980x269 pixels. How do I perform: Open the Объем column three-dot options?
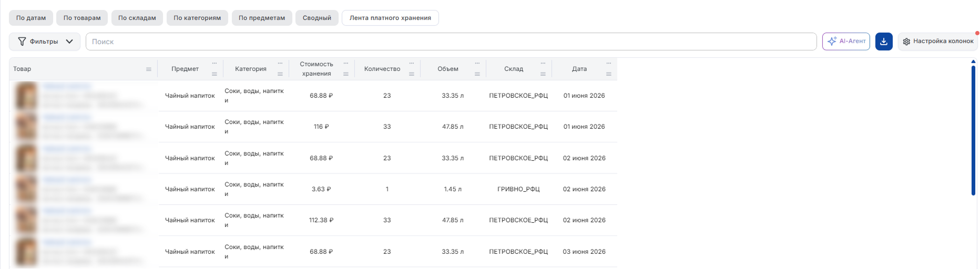(477, 63)
